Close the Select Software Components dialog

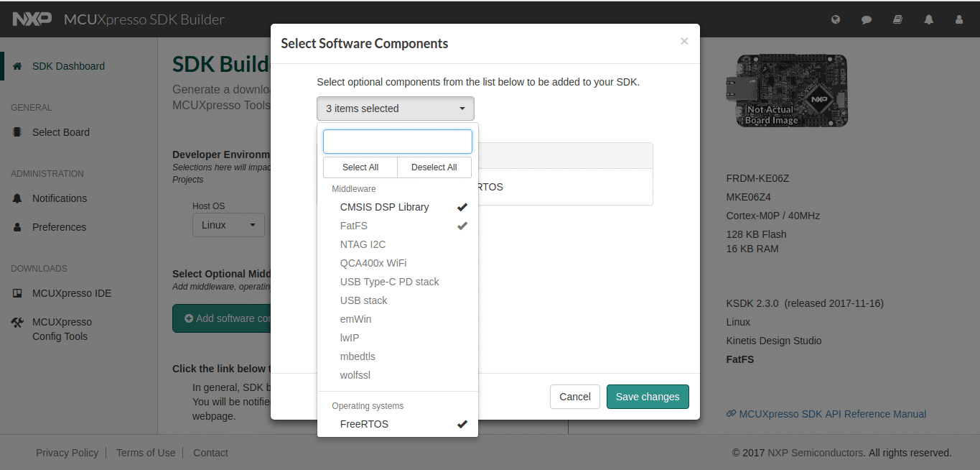point(684,42)
